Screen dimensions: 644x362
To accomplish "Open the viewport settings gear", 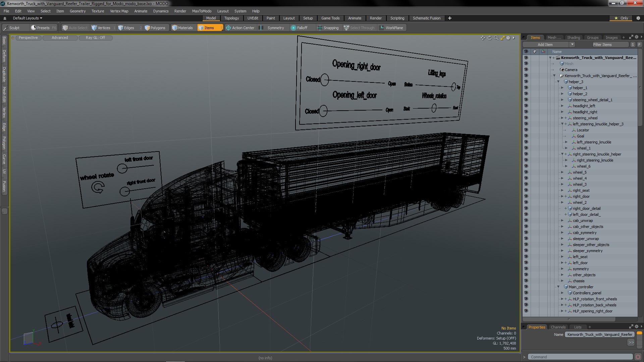I will 508,38.
